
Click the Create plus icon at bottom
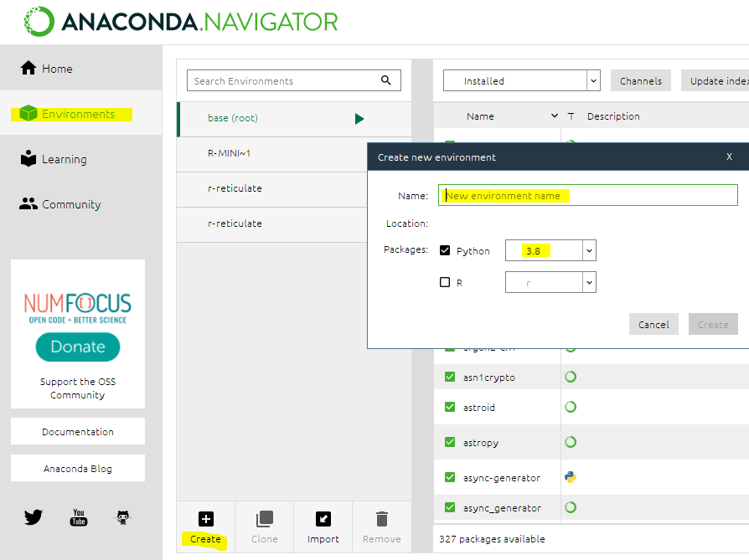[x=206, y=518]
